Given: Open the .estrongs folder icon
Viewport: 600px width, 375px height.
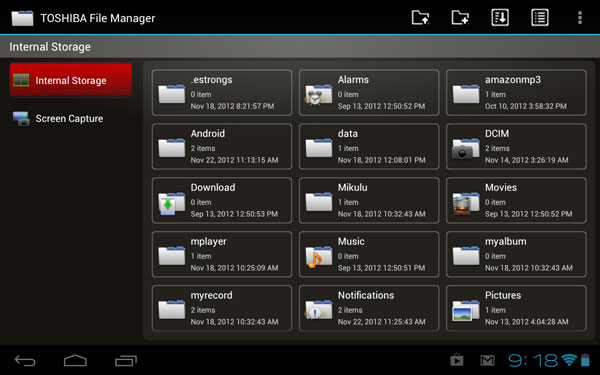Looking at the screenshot, I should (171, 94).
